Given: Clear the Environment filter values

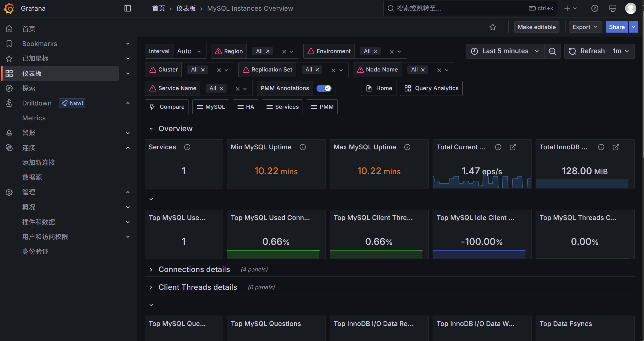Looking at the screenshot, I should [392, 51].
